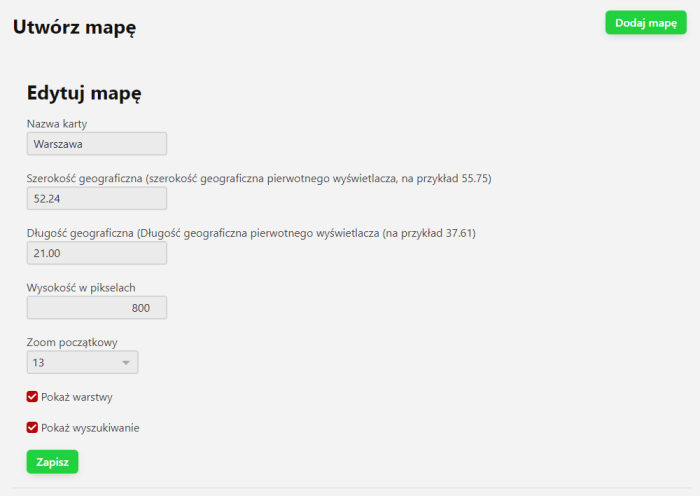
Task: Click the Edytuj mapę section heading
Action: (84, 94)
